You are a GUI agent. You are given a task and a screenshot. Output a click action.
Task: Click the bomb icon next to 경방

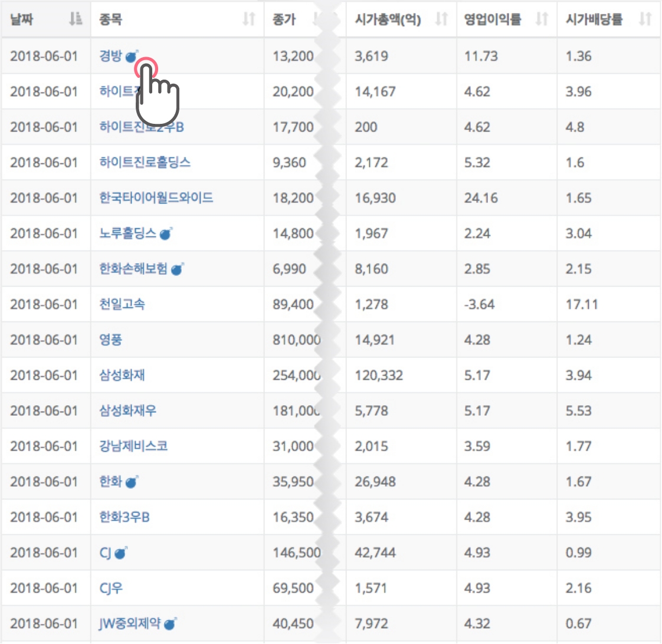[132, 56]
